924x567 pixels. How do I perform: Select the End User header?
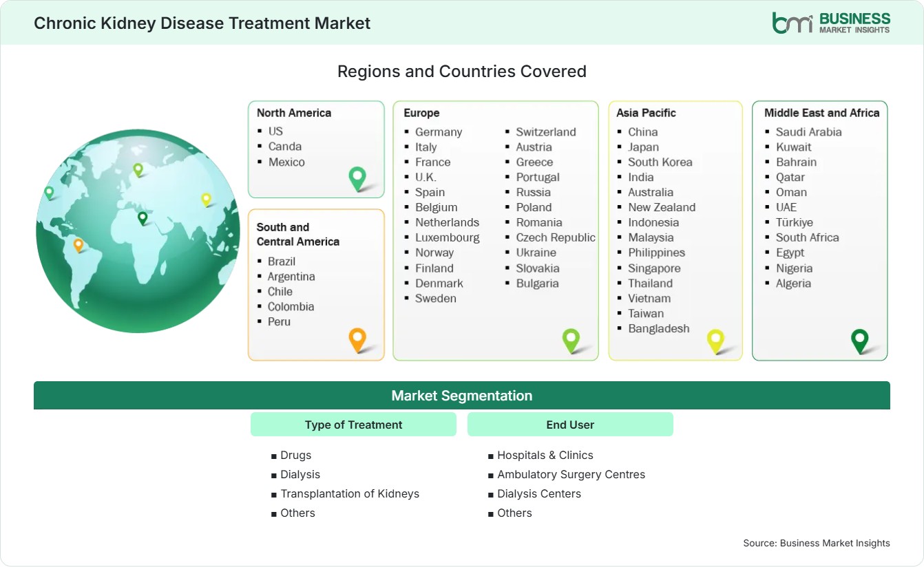570,425
